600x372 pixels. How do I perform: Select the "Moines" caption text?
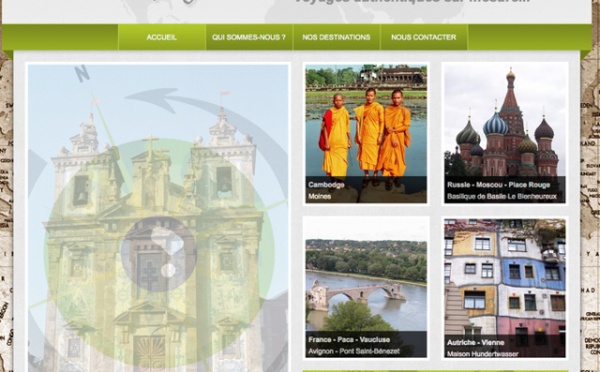click(x=320, y=197)
